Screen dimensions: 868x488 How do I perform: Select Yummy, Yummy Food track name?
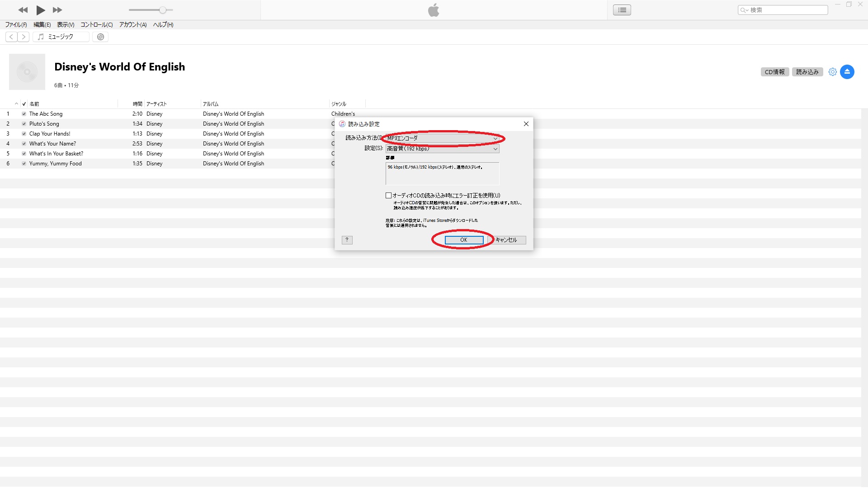coord(56,164)
